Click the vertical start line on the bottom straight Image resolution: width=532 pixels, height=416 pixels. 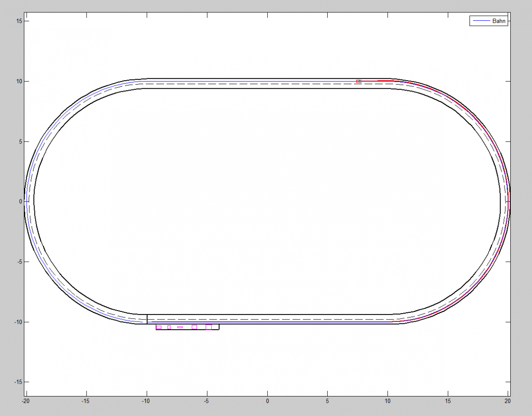[x=147, y=319]
